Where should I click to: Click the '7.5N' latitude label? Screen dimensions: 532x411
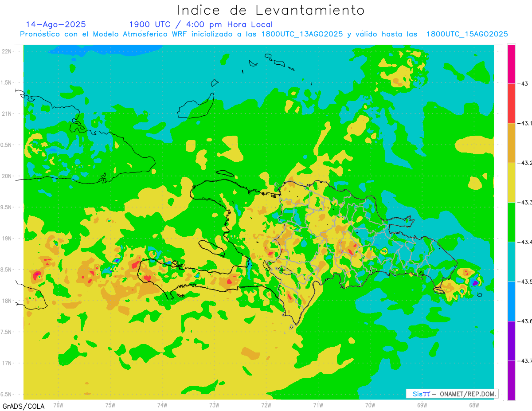point(7,332)
